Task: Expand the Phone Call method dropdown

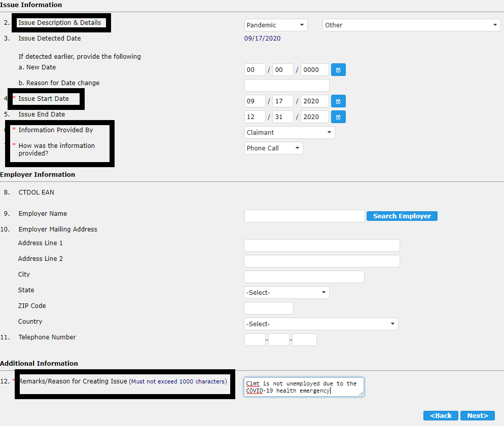Action: coord(273,148)
